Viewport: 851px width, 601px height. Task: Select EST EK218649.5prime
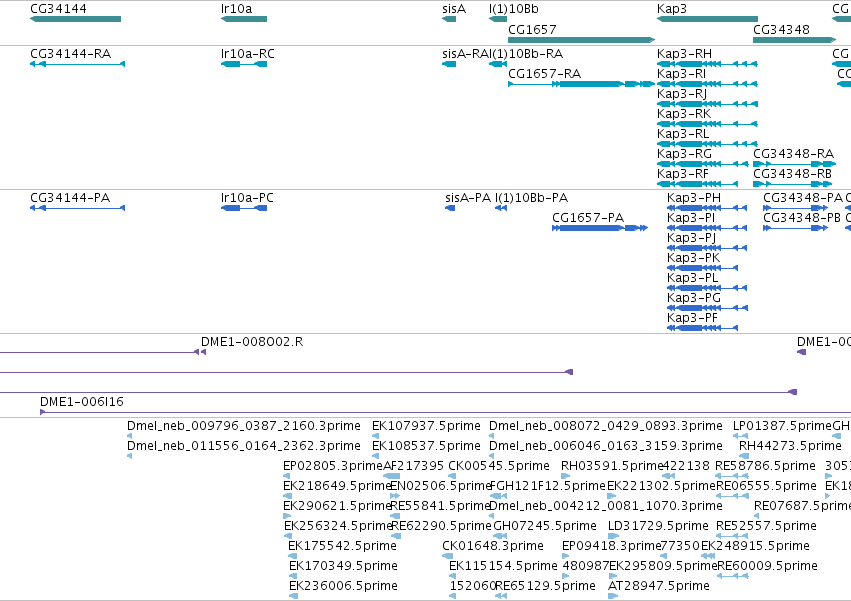(x=287, y=496)
